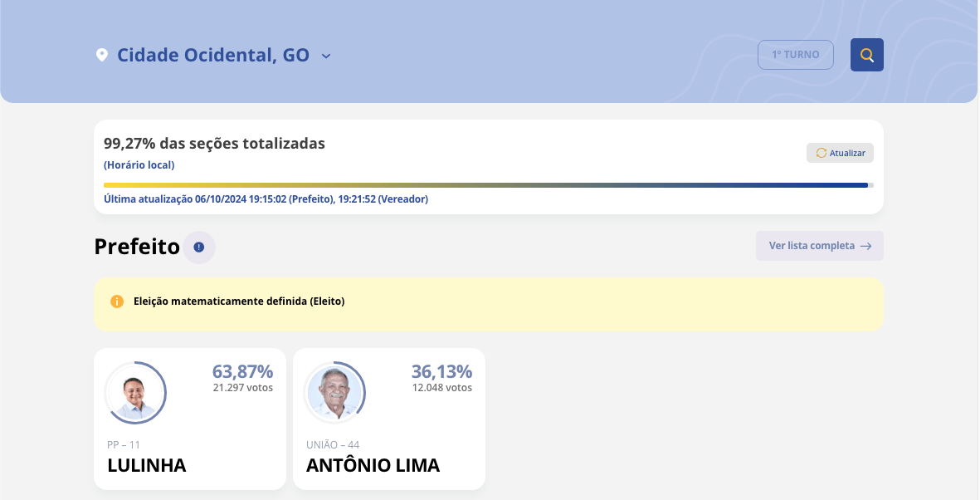980x500 pixels.
Task: Click the magnifying glass search button
Action: (x=866, y=55)
